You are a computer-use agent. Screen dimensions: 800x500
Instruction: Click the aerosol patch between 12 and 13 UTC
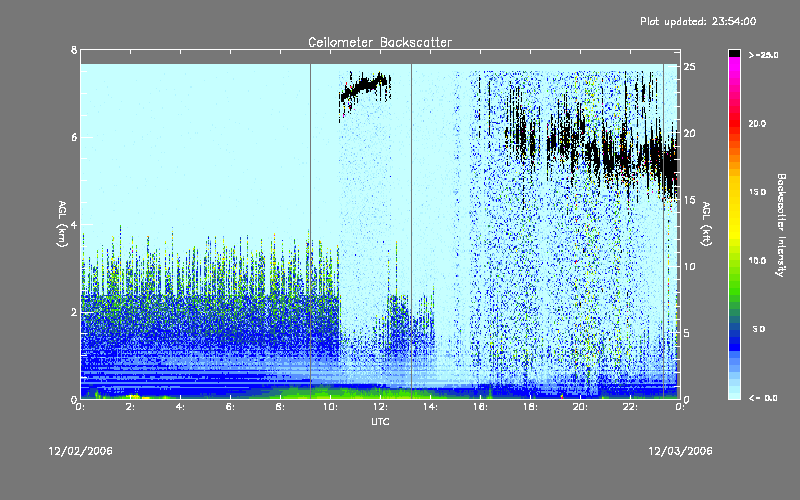point(397,319)
